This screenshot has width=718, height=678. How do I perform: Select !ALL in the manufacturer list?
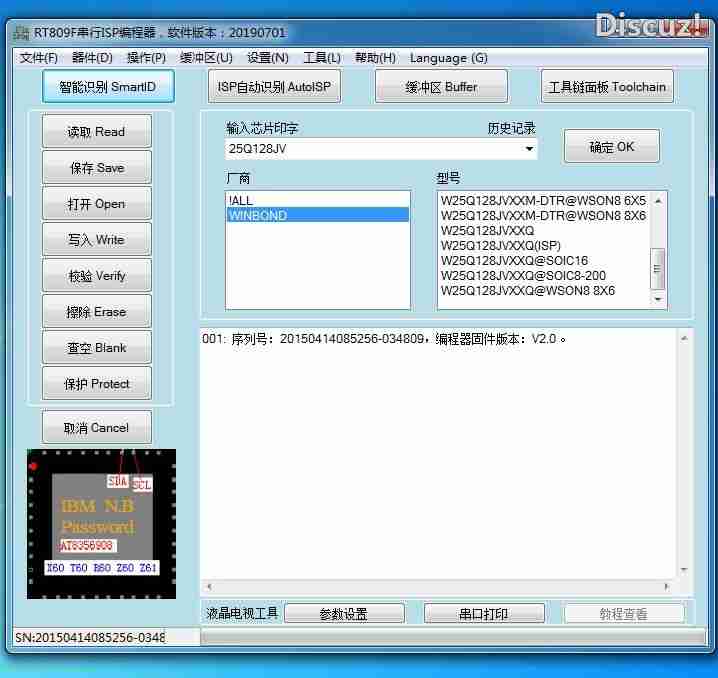point(318,200)
